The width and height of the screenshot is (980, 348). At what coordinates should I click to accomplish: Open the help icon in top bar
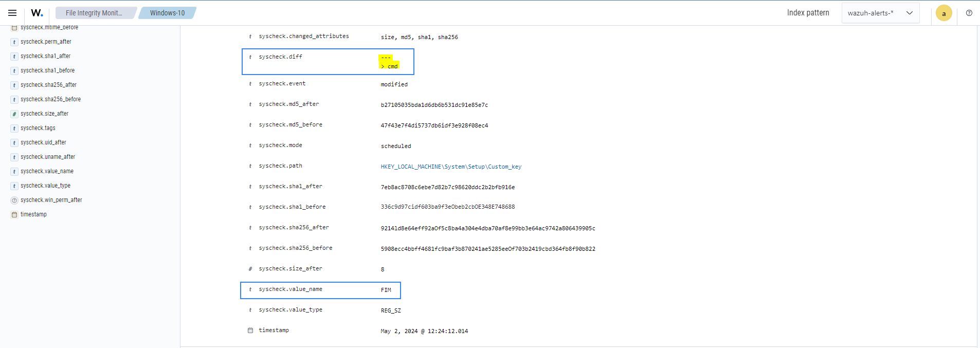969,13
